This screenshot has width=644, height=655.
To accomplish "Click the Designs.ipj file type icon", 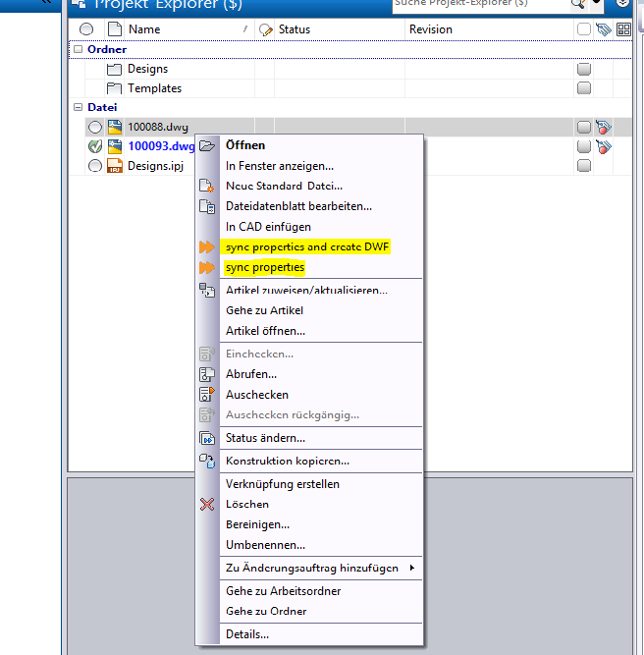I will tap(115, 166).
